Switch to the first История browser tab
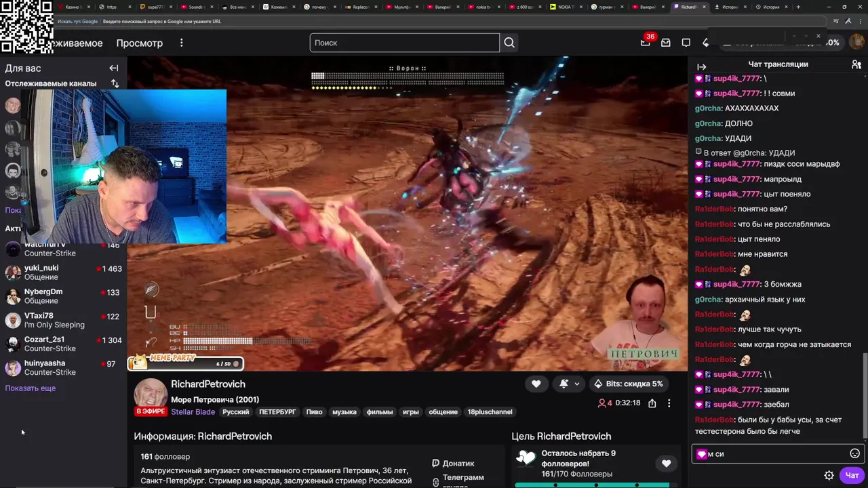Viewport: 868px width, 488px height. (729, 7)
